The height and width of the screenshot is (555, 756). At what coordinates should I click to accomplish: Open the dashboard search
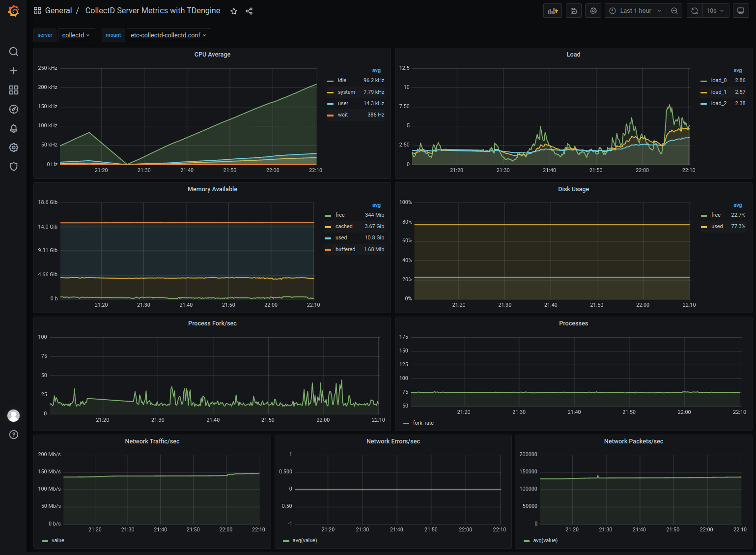click(x=13, y=52)
